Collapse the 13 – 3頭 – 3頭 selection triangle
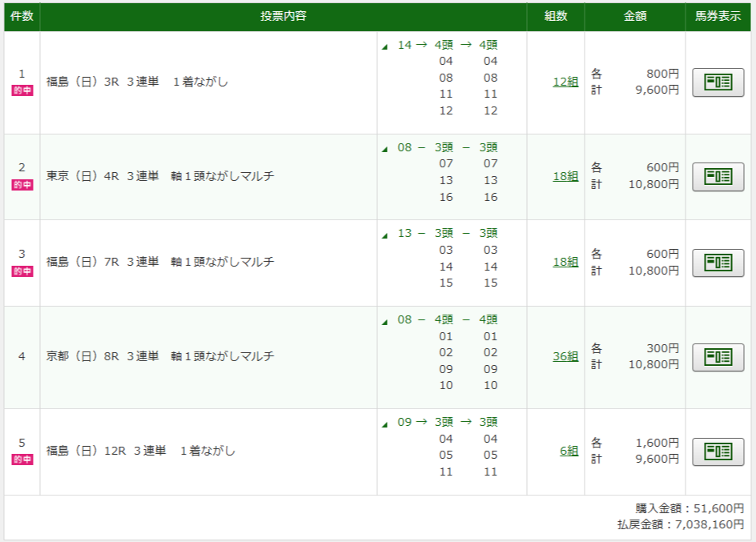The width and height of the screenshot is (756, 542). coord(385,235)
